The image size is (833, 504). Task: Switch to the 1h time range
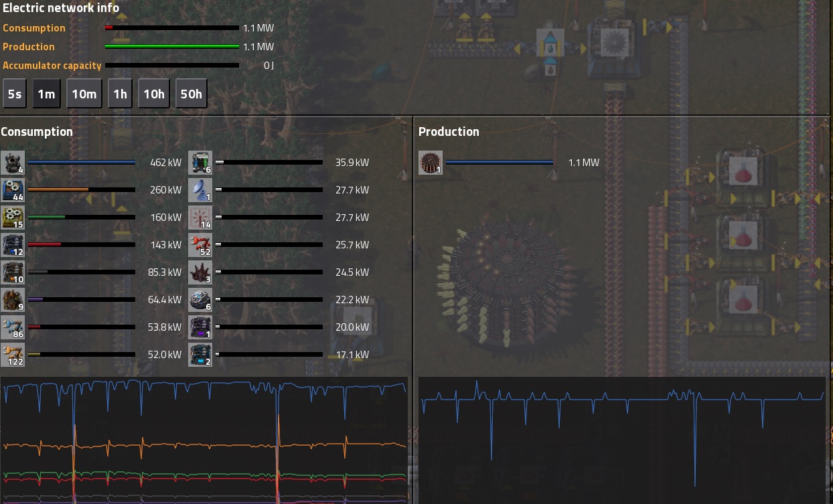point(121,94)
